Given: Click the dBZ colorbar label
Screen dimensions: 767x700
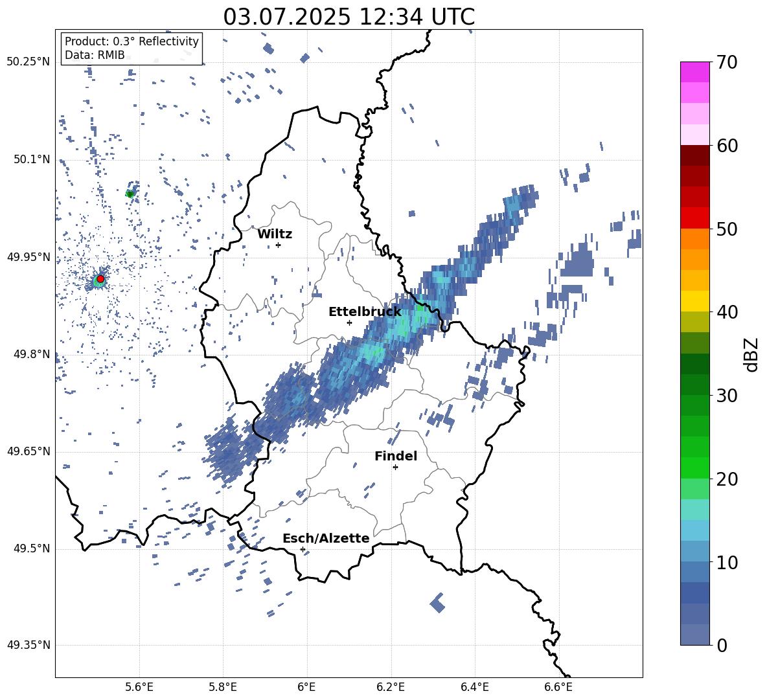Looking at the screenshot, I should pyautogui.click(x=752, y=354).
